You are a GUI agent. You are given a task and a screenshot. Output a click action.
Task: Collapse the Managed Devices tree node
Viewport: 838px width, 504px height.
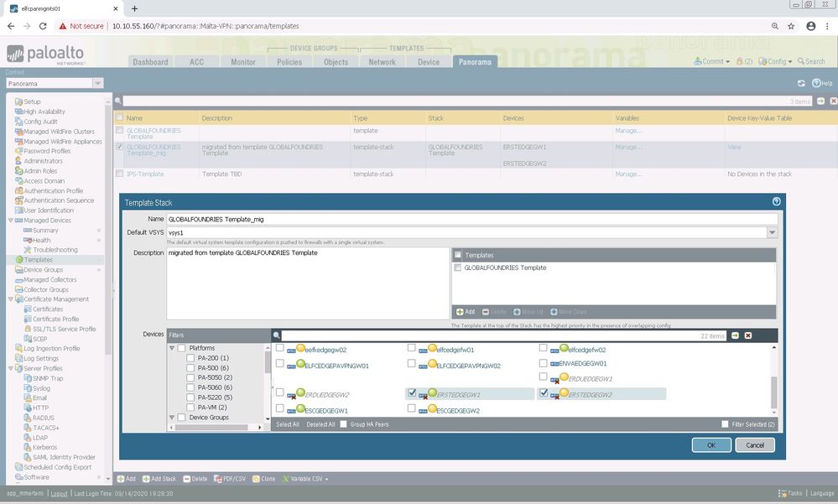click(10, 221)
